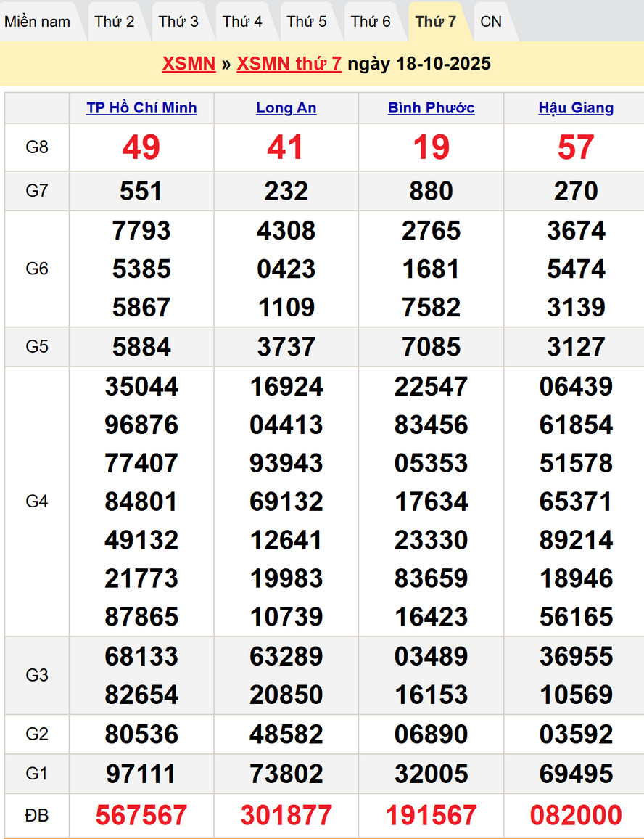Visit the Bình Phước province link
Viewport: 644px width, 839px height.
(431, 108)
